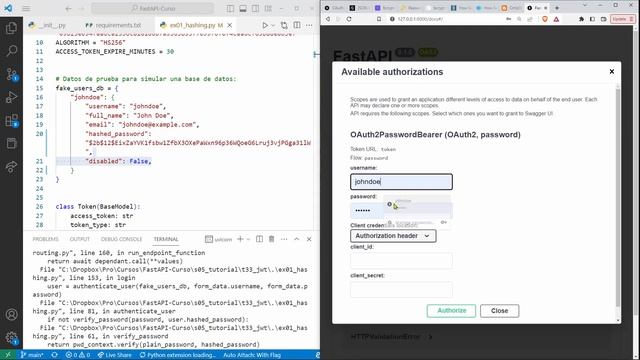This screenshot has height=360, width=640.
Task: Toggle the primary side bar layout icon
Action: click(231, 8)
